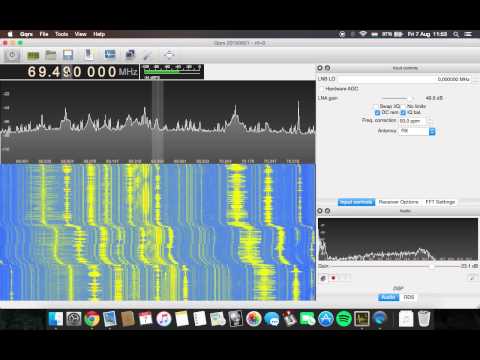The height and width of the screenshot is (360, 480).
Task: Click the full screen arrows toolbar icon
Action: point(169,55)
